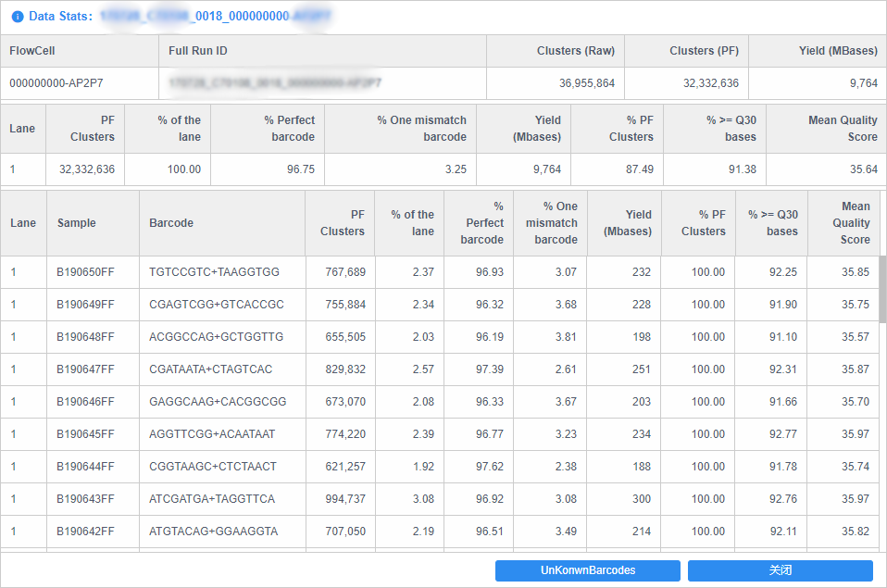Click the lane summary's % Perfect barcode value 96.75
Screen dimensions: 887x588
pos(300,169)
